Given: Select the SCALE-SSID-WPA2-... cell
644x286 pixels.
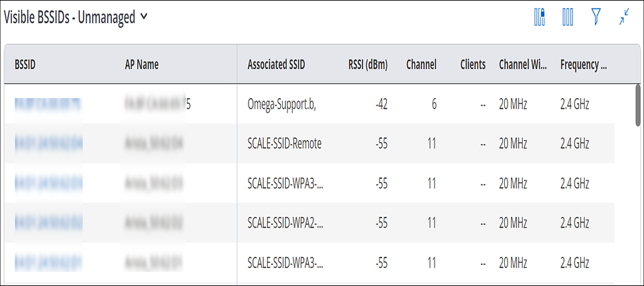Looking at the screenshot, I should coord(286,222).
